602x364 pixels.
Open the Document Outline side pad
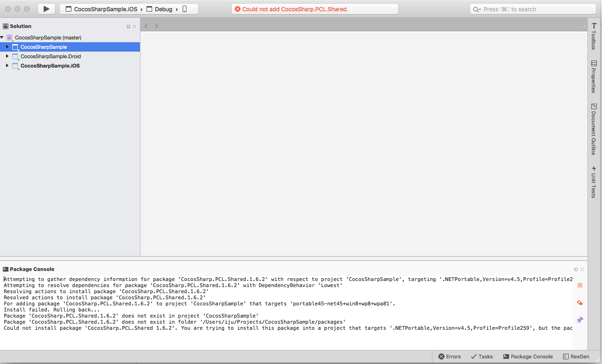pos(594,129)
